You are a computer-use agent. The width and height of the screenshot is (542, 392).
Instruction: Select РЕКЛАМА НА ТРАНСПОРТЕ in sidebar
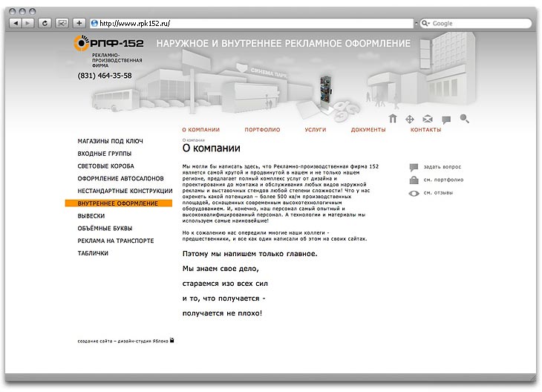click(115, 241)
